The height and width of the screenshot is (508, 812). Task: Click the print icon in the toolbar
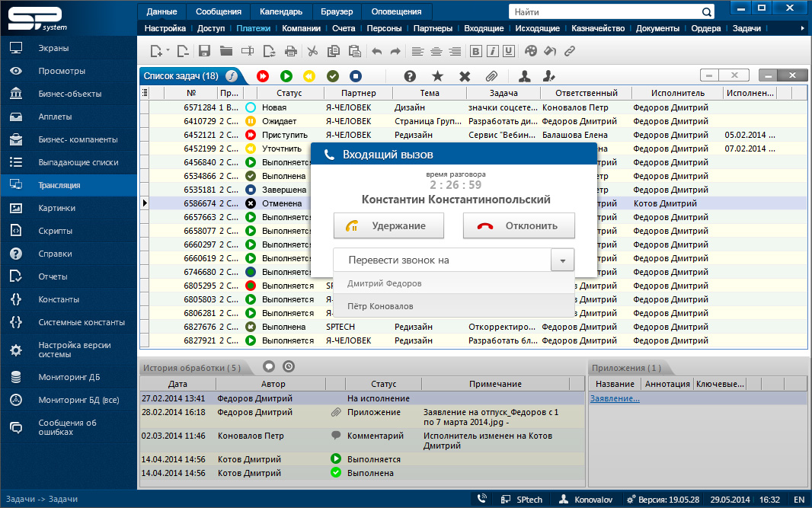pyautogui.click(x=291, y=52)
